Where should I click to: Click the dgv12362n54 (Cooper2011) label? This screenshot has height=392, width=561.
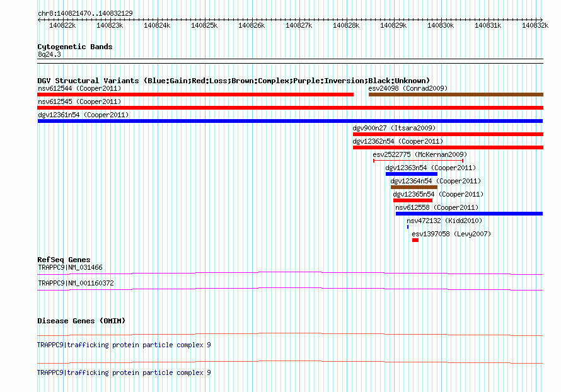398,141
